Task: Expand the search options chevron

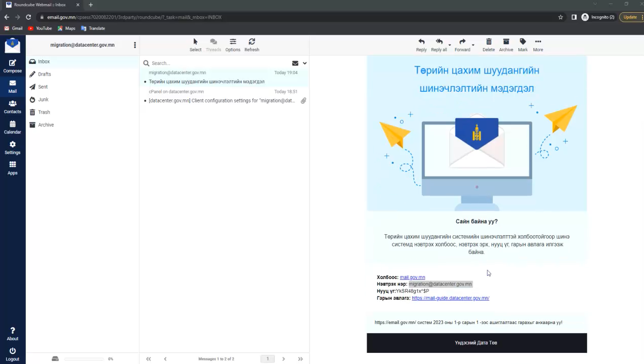Action: coord(305,63)
